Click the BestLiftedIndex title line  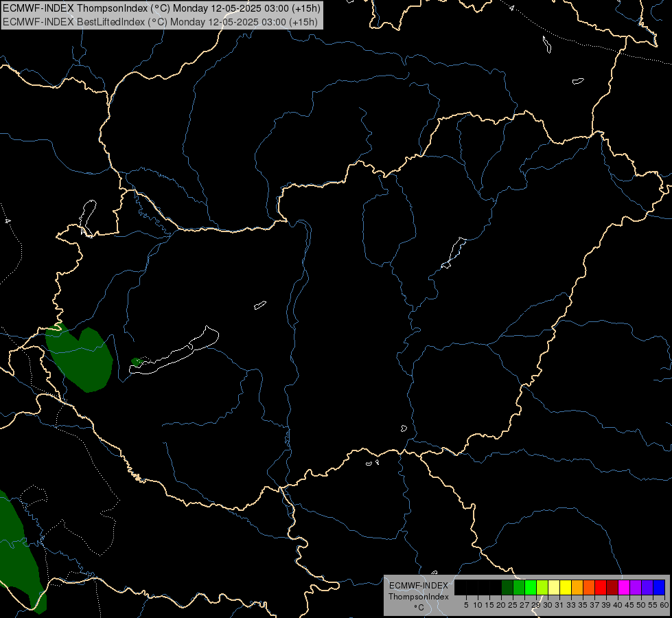point(161,22)
